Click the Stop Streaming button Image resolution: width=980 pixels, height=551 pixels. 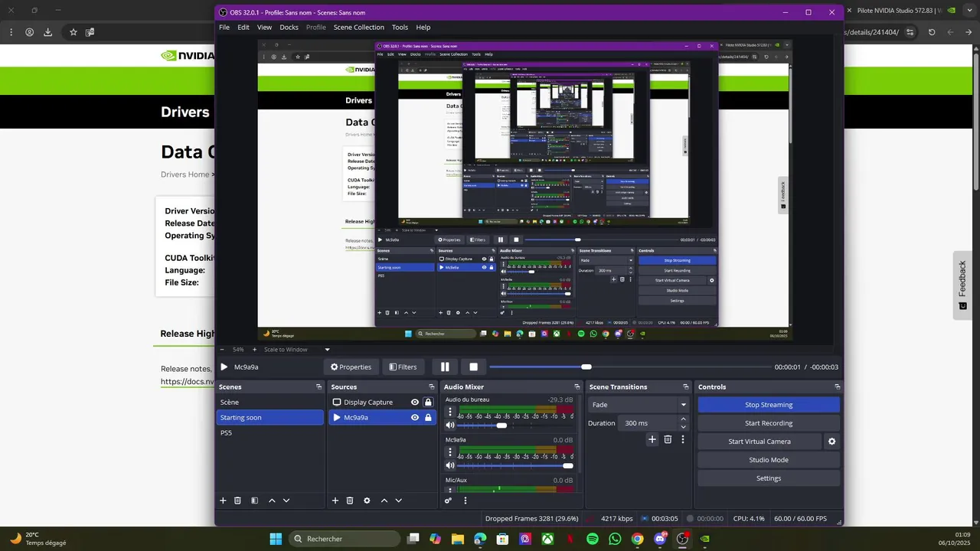click(x=769, y=405)
